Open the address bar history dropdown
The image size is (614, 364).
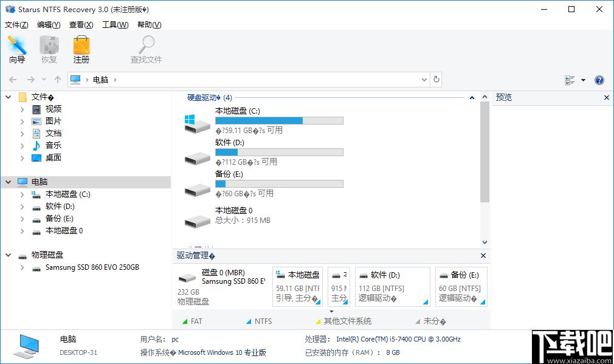click(424, 80)
